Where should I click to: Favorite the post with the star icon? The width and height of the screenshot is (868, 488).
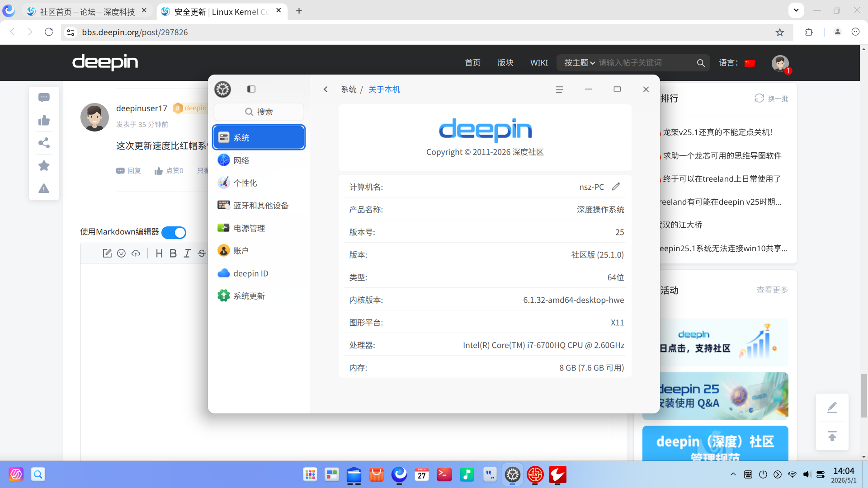pyautogui.click(x=44, y=165)
